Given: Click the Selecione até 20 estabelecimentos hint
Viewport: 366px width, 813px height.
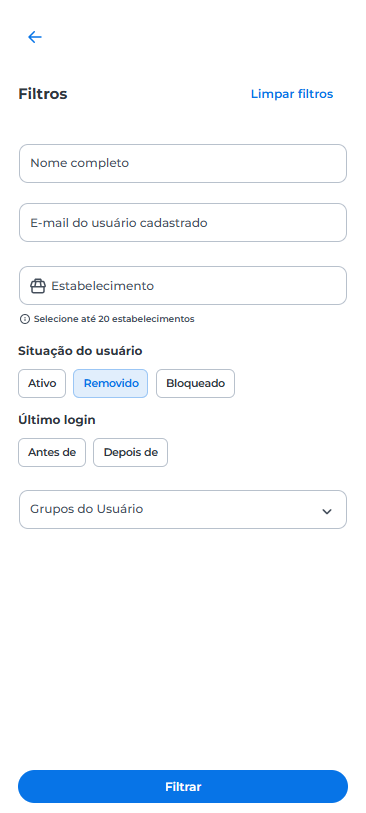Looking at the screenshot, I should click(x=114, y=319).
